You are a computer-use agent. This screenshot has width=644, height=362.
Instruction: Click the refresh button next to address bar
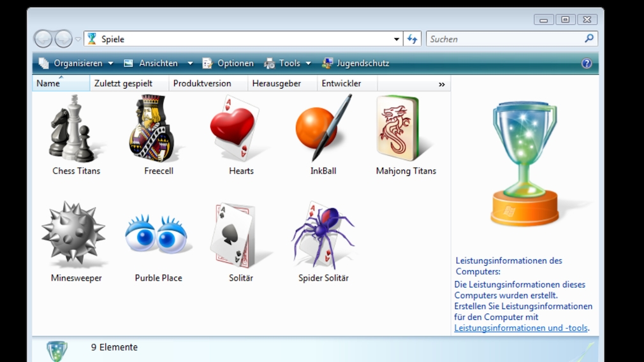[413, 39]
